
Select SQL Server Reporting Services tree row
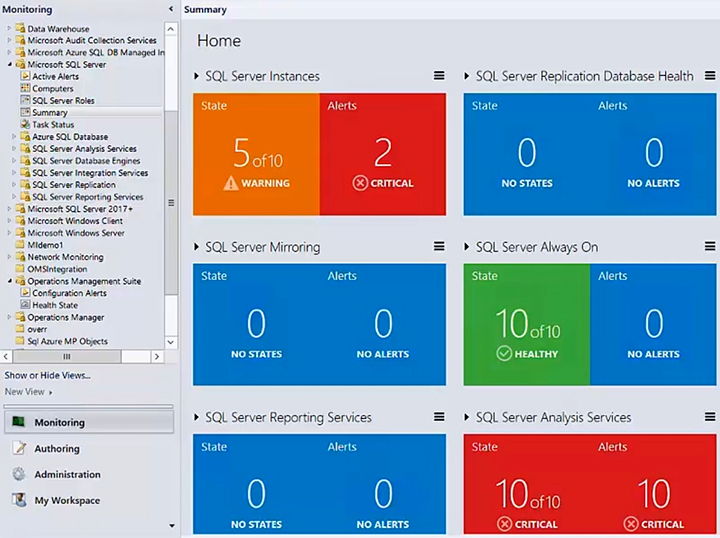coord(88,196)
